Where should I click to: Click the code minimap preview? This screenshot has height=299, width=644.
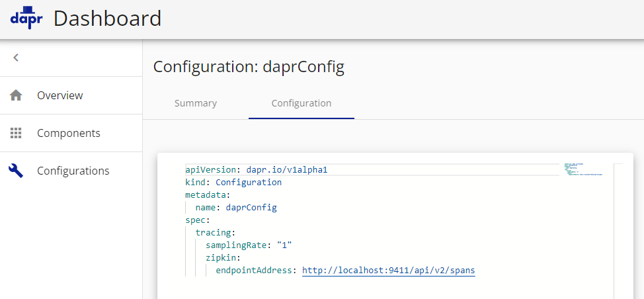pos(583,169)
